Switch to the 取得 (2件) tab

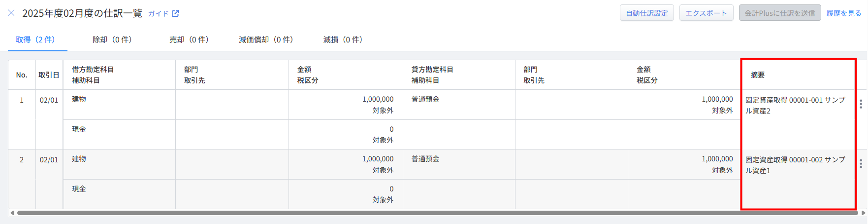(x=35, y=39)
